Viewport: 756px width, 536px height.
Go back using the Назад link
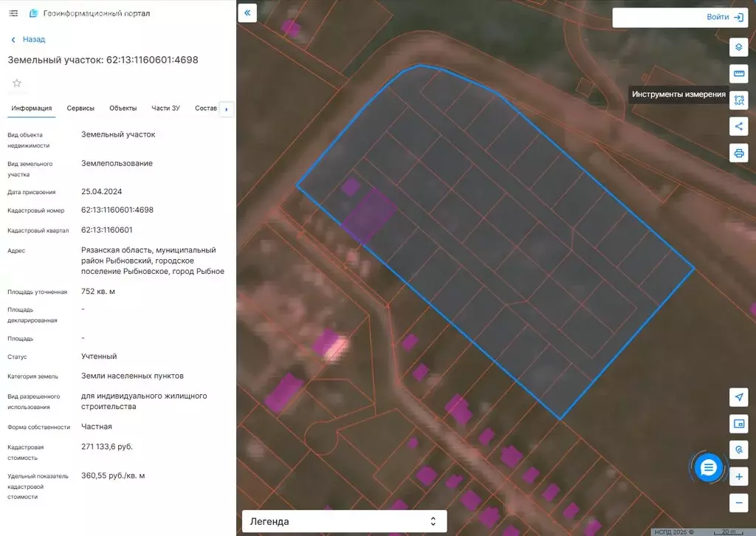pyautogui.click(x=29, y=40)
